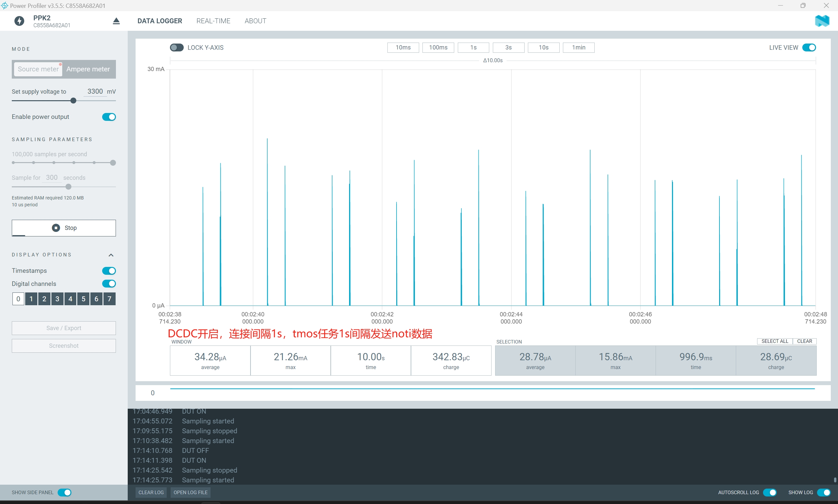The image size is (838, 504).
Task: Toggle Digital channels display option
Action: pyautogui.click(x=109, y=284)
